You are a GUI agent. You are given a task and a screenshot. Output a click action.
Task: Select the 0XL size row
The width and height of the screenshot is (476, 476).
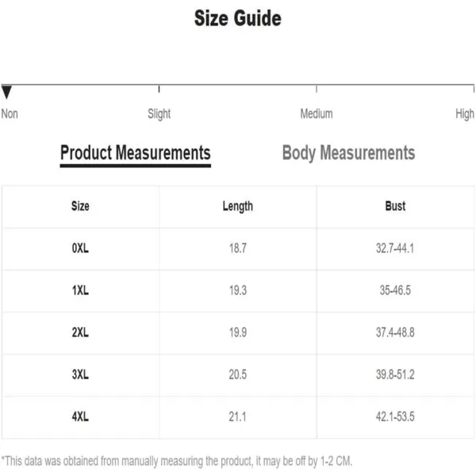238,248
